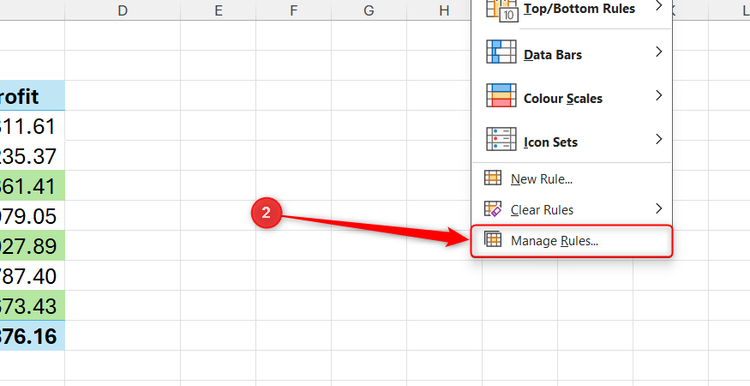This screenshot has width=750, height=386.
Task: Click the Data Bars icon
Action: 501,52
